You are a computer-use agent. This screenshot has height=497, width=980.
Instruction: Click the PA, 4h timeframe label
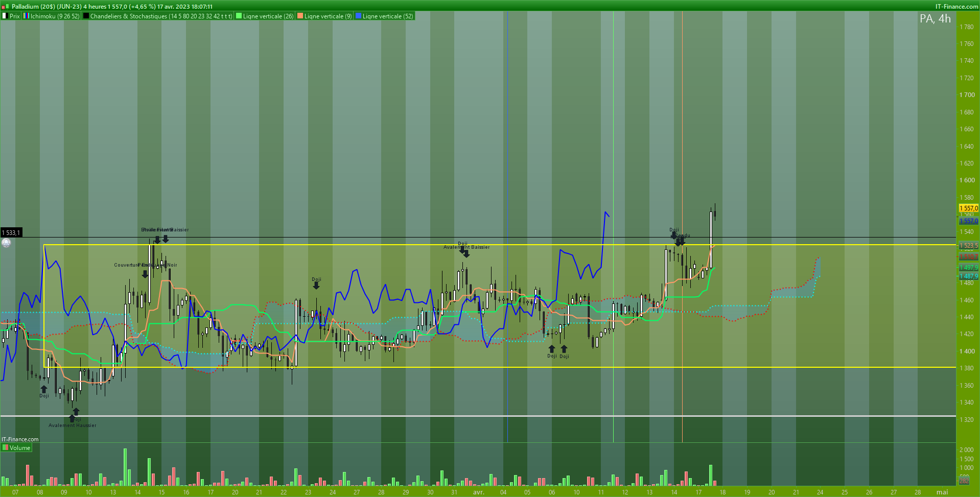pyautogui.click(x=935, y=19)
